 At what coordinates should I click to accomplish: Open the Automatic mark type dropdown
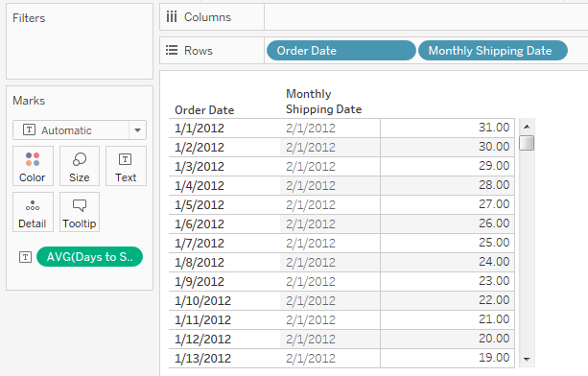coord(79,130)
